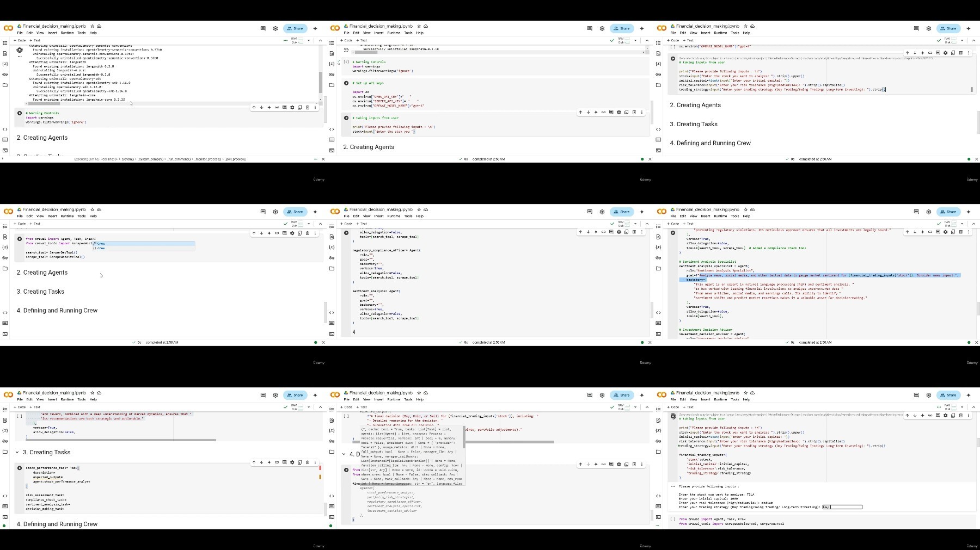This screenshot has width=980, height=550.
Task: Open comments icon in the API keys frame
Action: tap(590, 28)
